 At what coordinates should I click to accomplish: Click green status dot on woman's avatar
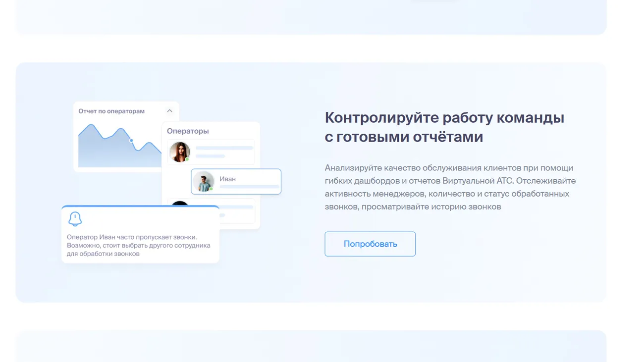187,159
